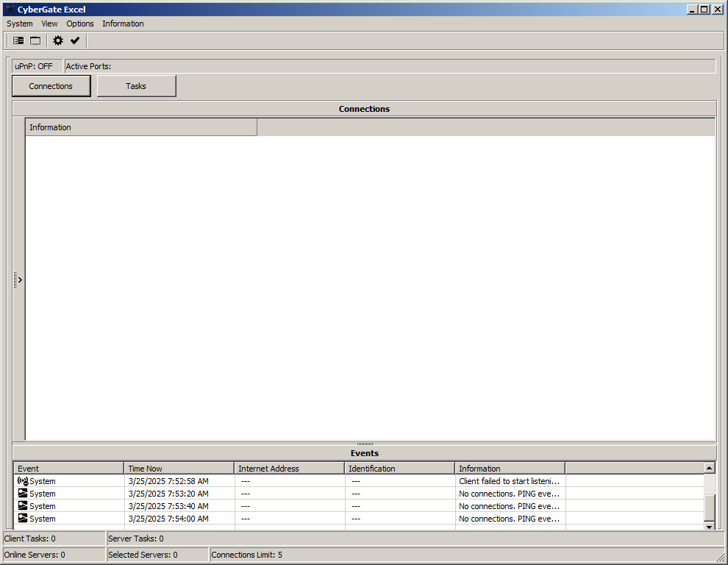Sort events by the Time Now column header
This screenshot has width=728, height=565.
coord(179,469)
